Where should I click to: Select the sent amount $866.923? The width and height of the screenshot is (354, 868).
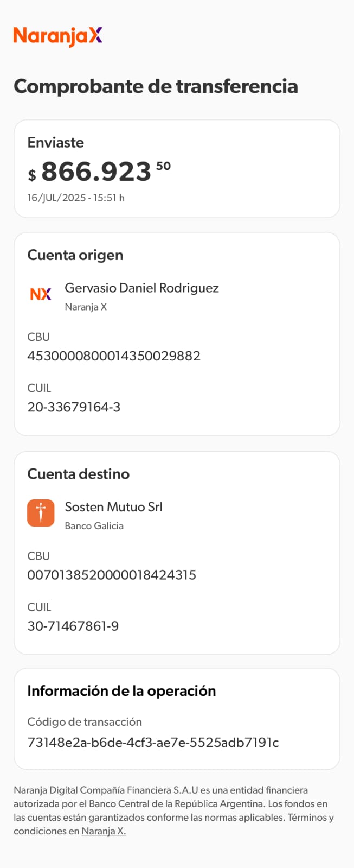click(96, 172)
